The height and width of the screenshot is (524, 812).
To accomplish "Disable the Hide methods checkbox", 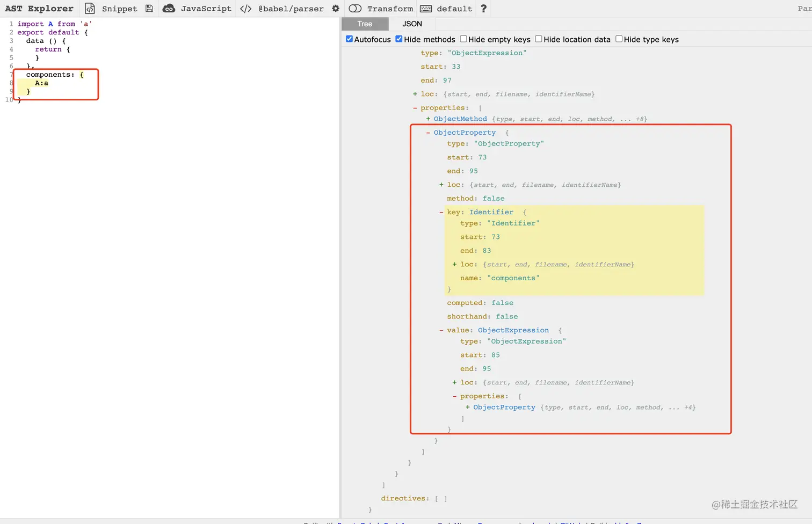I will tap(399, 39).
